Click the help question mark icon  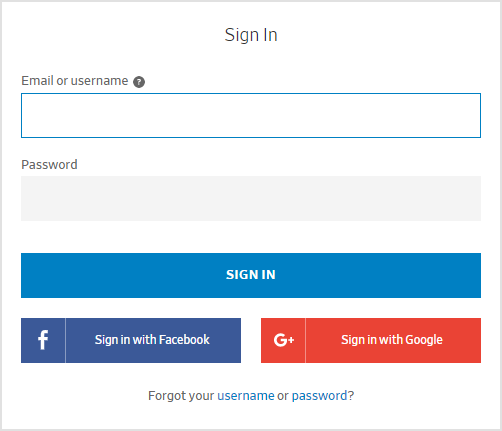139,82
